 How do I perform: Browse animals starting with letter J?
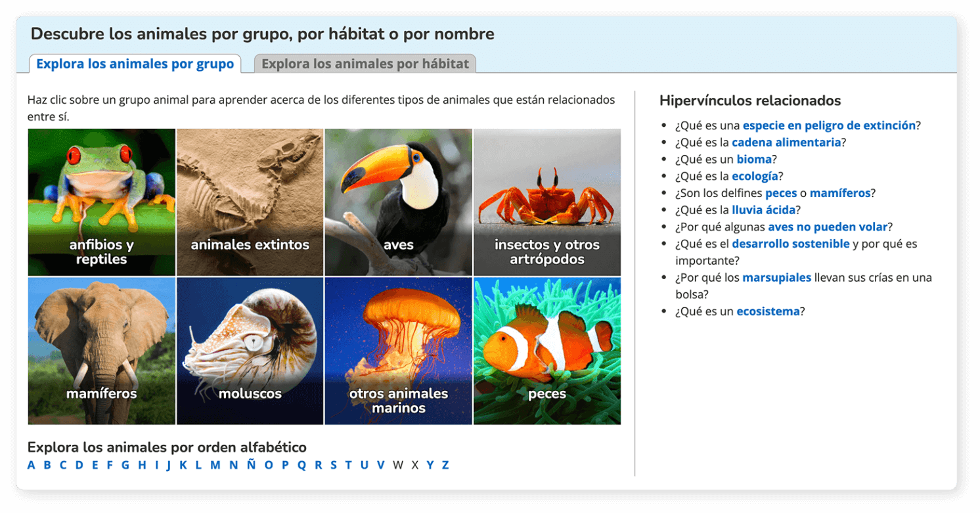pyautogui.click(x=169, y=465)
